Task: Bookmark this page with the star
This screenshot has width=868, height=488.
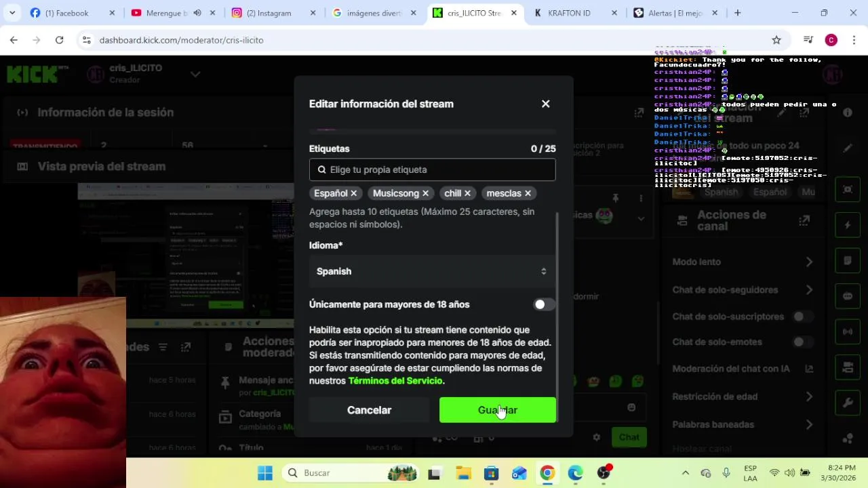Action: pyautogui.click(x=776, y=40)
